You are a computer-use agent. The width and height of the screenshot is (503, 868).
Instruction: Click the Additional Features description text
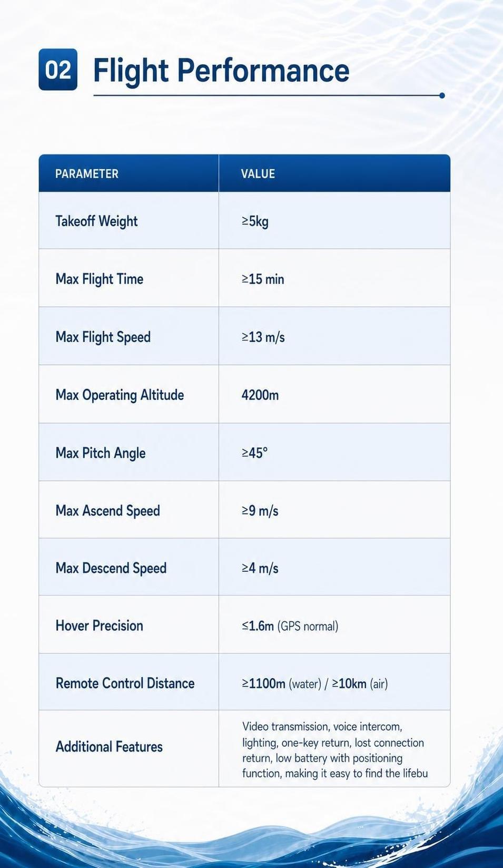335,750
